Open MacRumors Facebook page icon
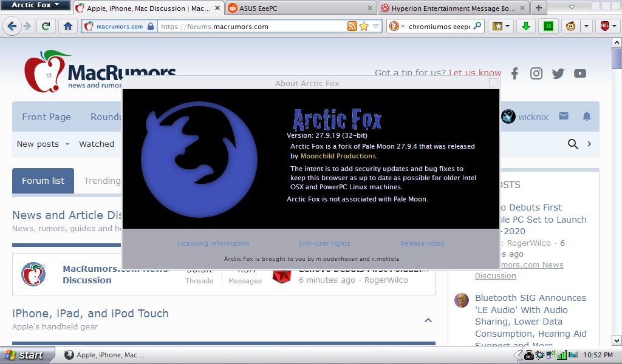 click(x=514, y=73)
